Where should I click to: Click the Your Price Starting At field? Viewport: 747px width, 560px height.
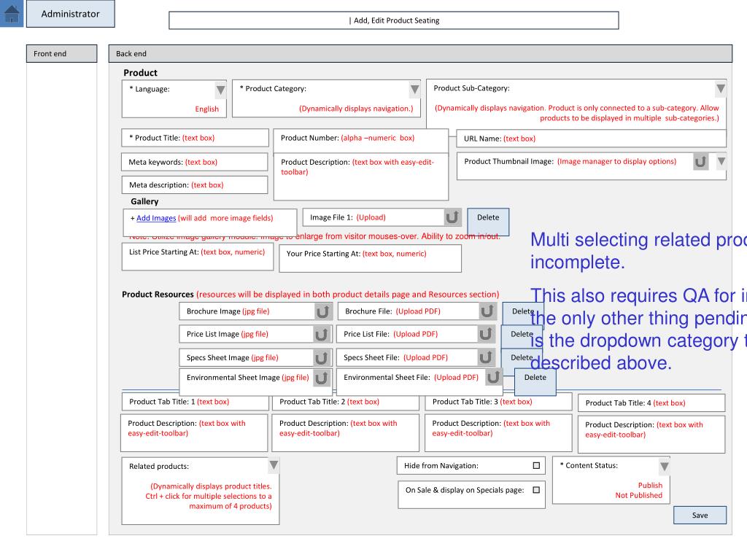pyautogui.click(x=370, y=259)
